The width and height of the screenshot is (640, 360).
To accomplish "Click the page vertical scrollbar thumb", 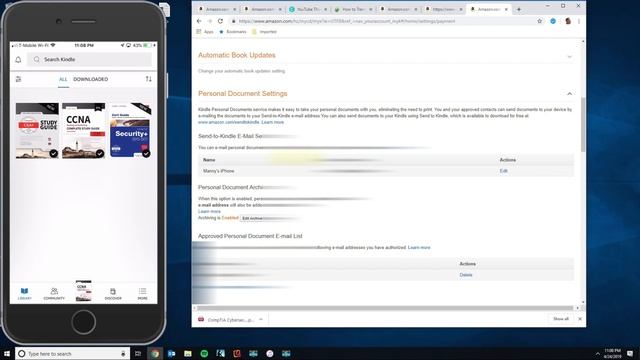I will pyautogui.click(x=583, y=124).
